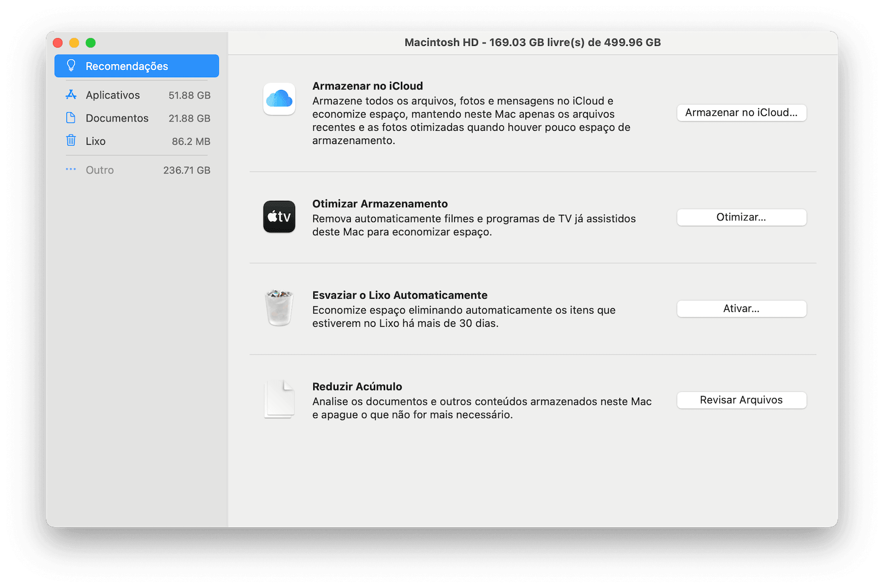Minimize the window with the yellow button
Viewport: 884px width, 588px height.
tap(74, 43)
